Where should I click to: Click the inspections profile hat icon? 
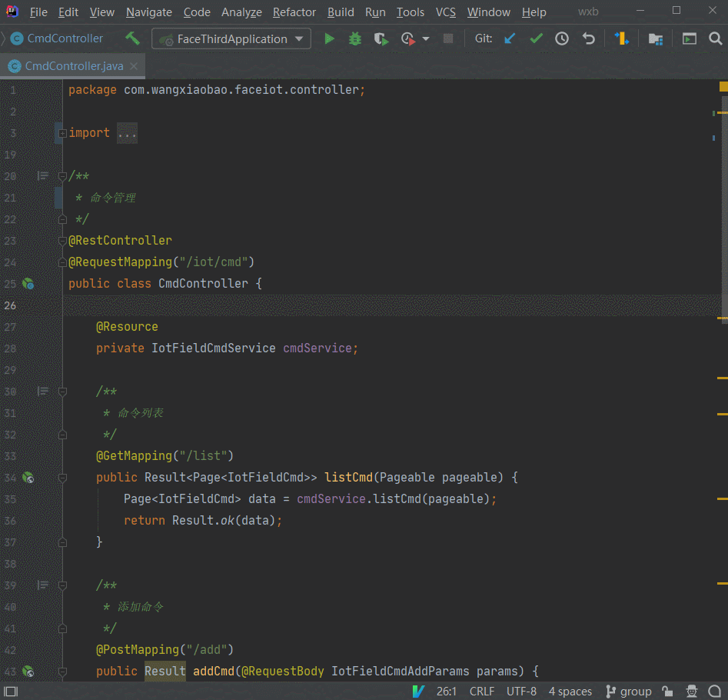point(692,692)
